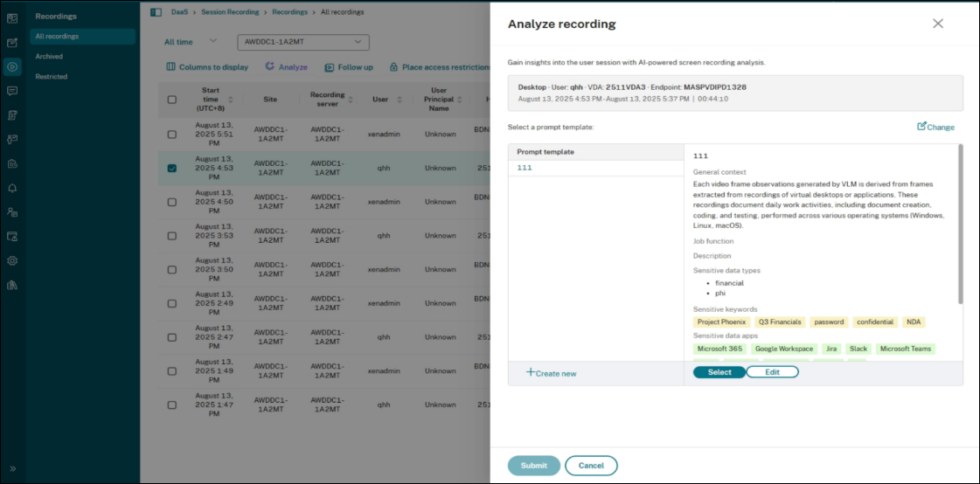Viewport: 980px width, 484px height.
Task: Go to Archived recordings in sidebar
Action: [x=49, y=57]
